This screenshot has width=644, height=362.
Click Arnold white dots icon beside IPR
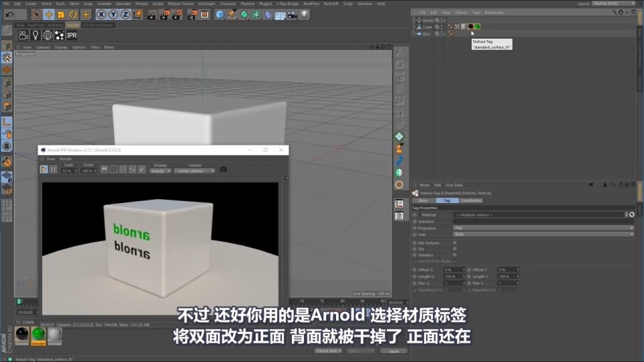(60, 36)
